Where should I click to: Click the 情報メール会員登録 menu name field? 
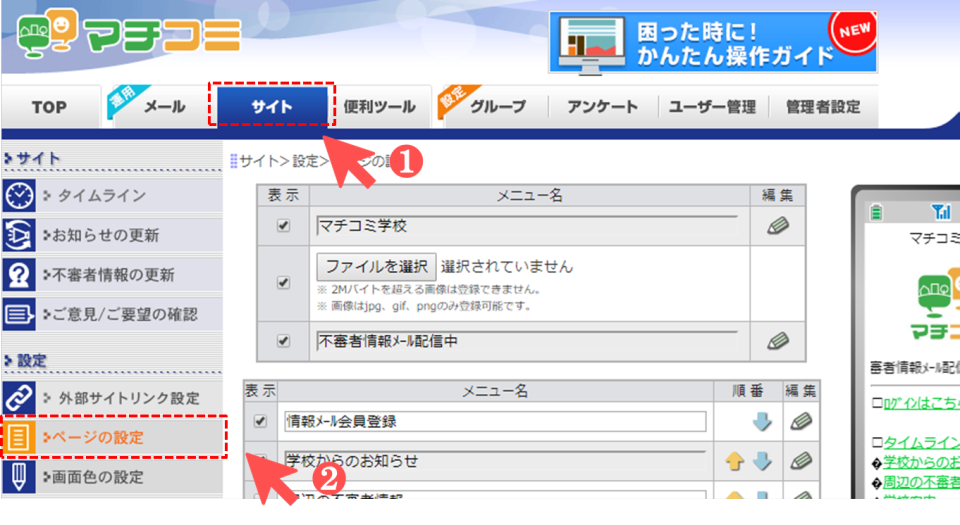[x=495, y=421]
